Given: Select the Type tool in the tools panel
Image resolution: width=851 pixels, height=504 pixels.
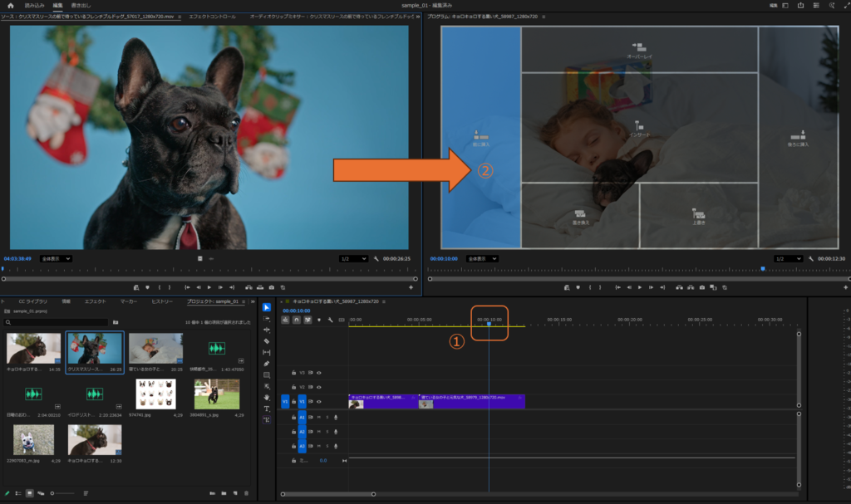Looking at the screenshot, I should point(267,409).
